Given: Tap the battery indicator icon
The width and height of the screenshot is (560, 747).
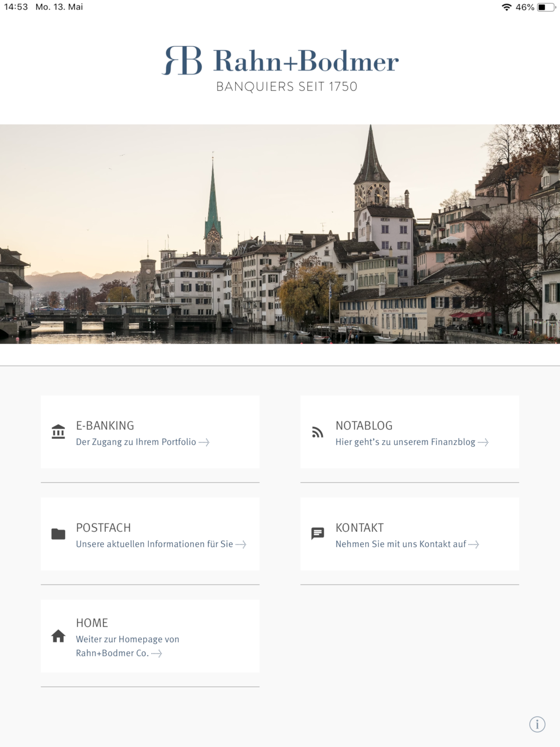Looking at the screenshot, I should point(547,7).
